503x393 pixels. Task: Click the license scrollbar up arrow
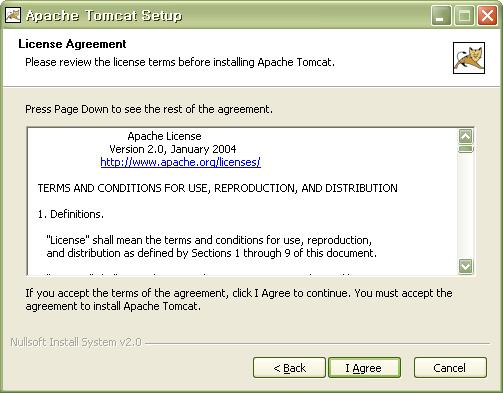pyautogui.click(x=465, y=136)
